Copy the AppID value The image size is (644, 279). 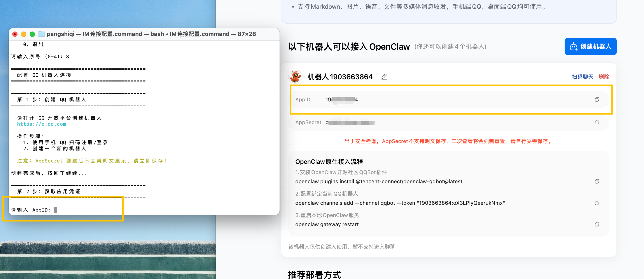click(597, 100)
